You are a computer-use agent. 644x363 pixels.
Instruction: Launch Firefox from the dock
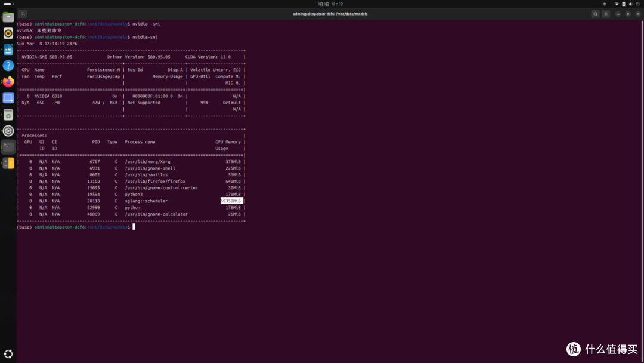(8, 82)
